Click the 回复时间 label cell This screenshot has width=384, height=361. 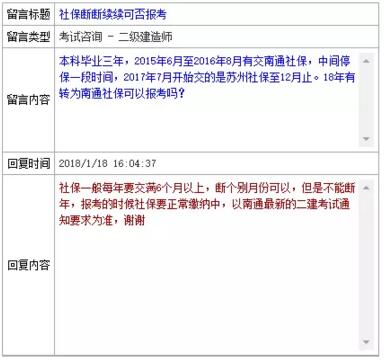(x=28, y=163)
